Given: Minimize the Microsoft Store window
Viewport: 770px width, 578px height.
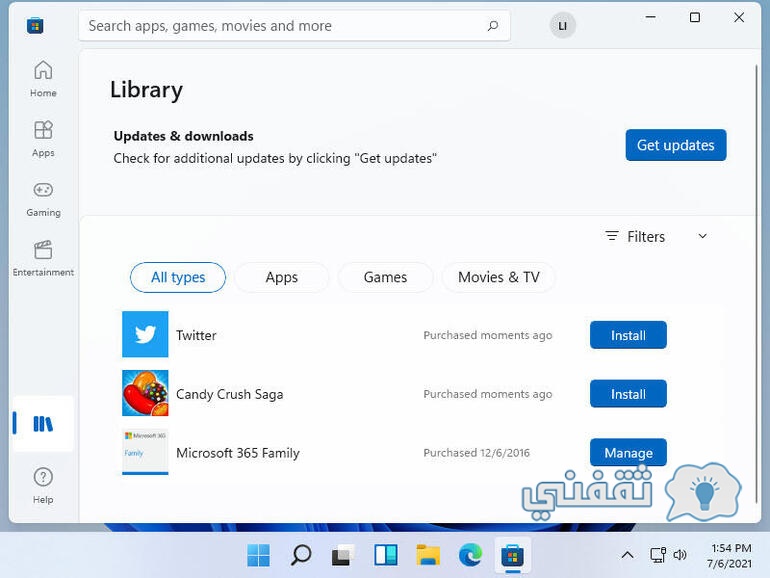Looking at the screenshot, I should point(650,18).
